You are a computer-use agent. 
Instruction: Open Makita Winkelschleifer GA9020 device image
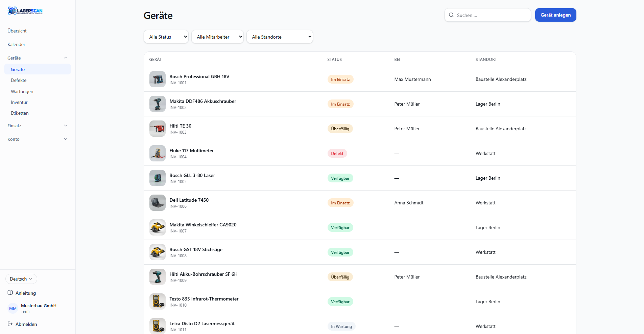(158, 227)
